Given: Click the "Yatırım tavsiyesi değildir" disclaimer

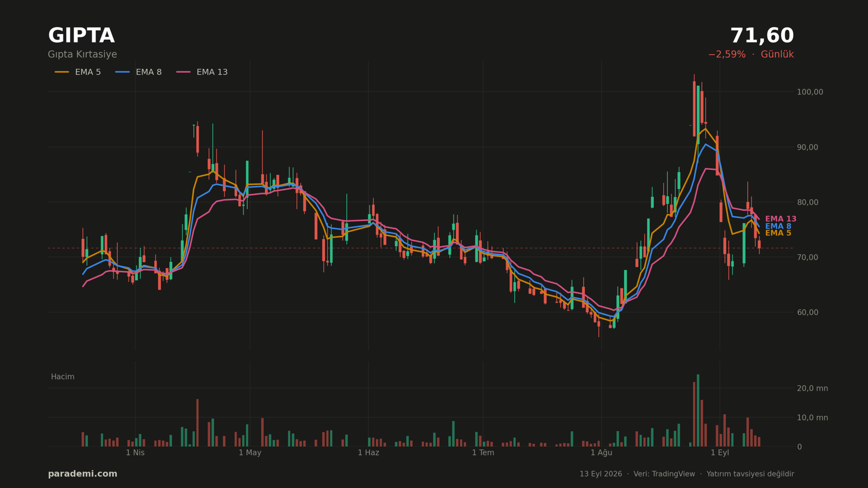Looking at the screenshot, I should coord(750,474).
